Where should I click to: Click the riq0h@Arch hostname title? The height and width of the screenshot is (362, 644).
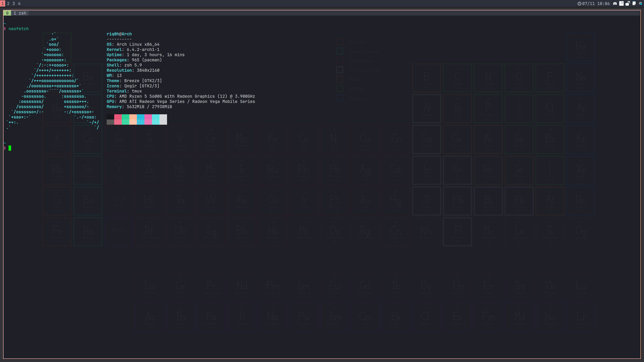coord(119,34)
